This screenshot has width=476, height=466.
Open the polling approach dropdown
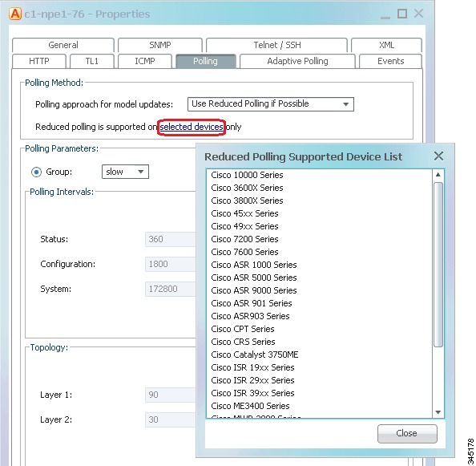(271, 104)
